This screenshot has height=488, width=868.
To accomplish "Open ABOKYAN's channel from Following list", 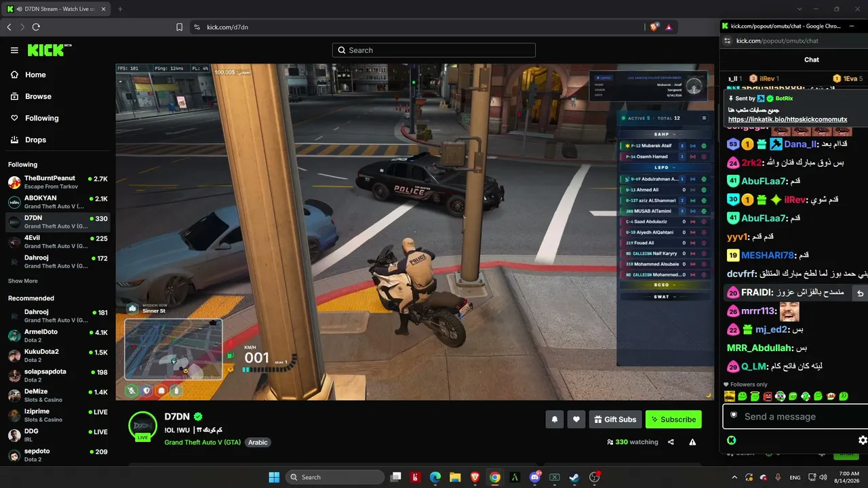I will [x=58, y=202].
